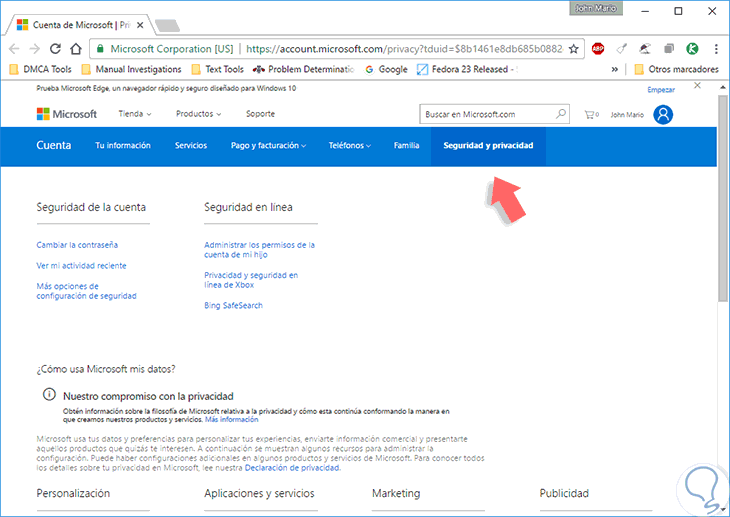The width and height of the screenshot is (730, 517).
Task: Expand the Productos dropdown
Action: point(198,114)
